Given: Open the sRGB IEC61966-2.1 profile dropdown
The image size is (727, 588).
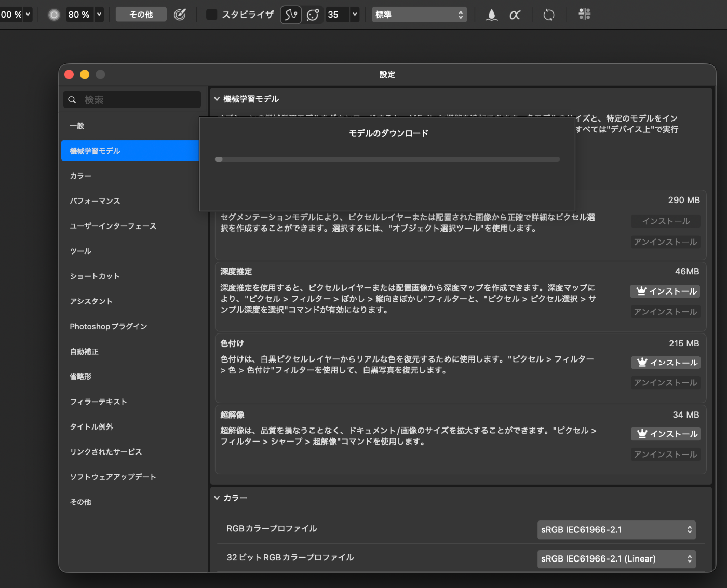Looking at the screenshot, I should tap(616, 530).
